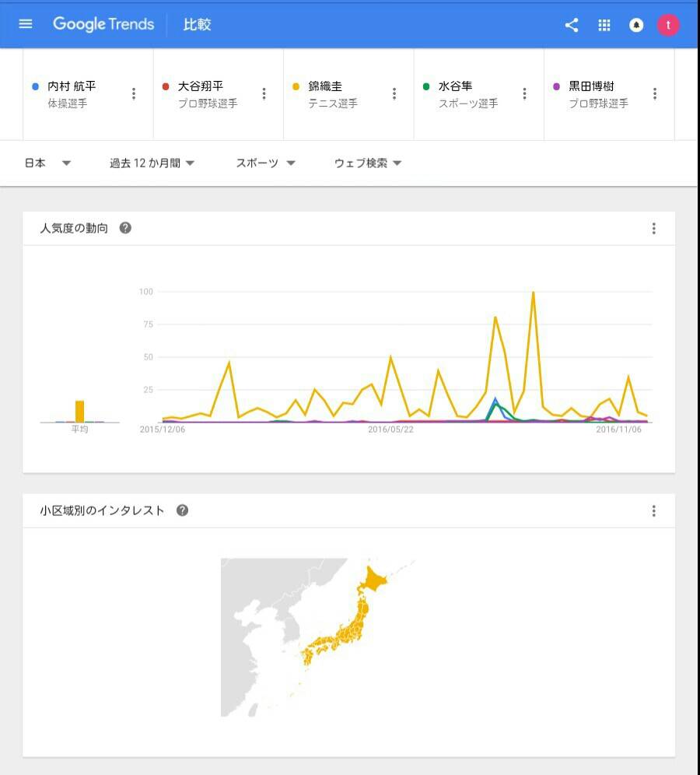
Task: Open options menu for 黒田博樹
Action: (655, 94)
